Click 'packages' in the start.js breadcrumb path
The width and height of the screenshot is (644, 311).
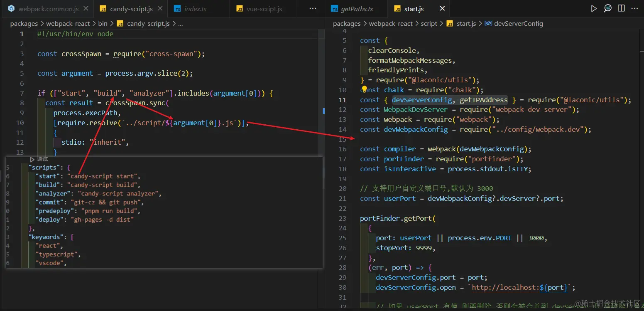(x=347, y=24)
